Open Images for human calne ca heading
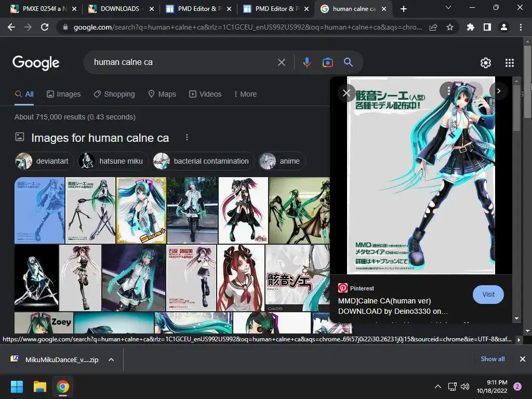The image size is (532, 399). click(100, 138)
